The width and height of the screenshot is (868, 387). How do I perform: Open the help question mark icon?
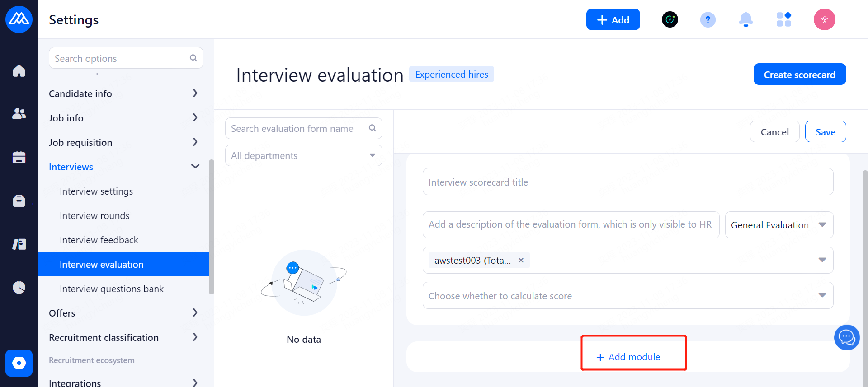708,20
